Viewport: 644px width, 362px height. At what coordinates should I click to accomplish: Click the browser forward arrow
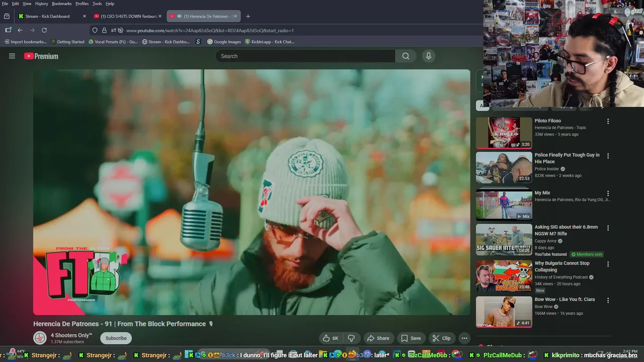coord(32,30)
